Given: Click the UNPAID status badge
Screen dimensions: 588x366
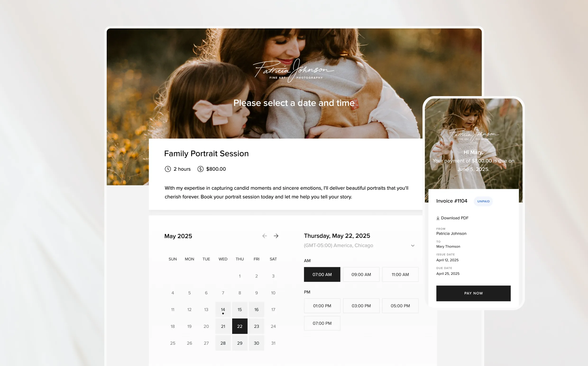Looking at the screenshot, I should [483, 201].
